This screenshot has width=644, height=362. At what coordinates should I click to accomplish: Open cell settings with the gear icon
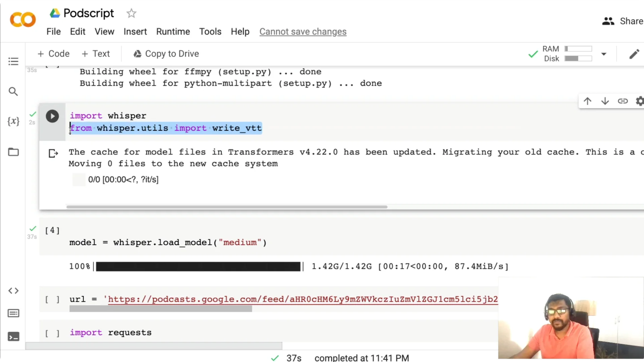tap(640, 101)
